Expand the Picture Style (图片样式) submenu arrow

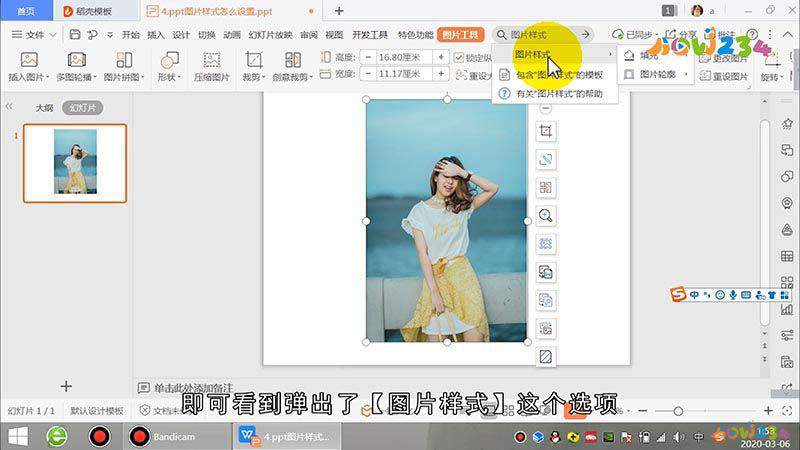[610, 54]
